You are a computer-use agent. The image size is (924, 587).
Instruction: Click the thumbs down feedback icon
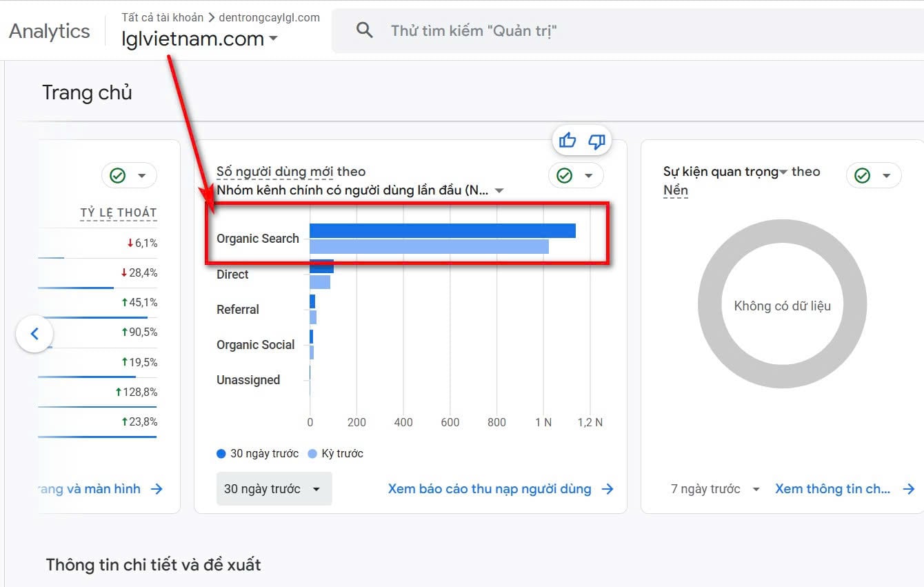596,141
